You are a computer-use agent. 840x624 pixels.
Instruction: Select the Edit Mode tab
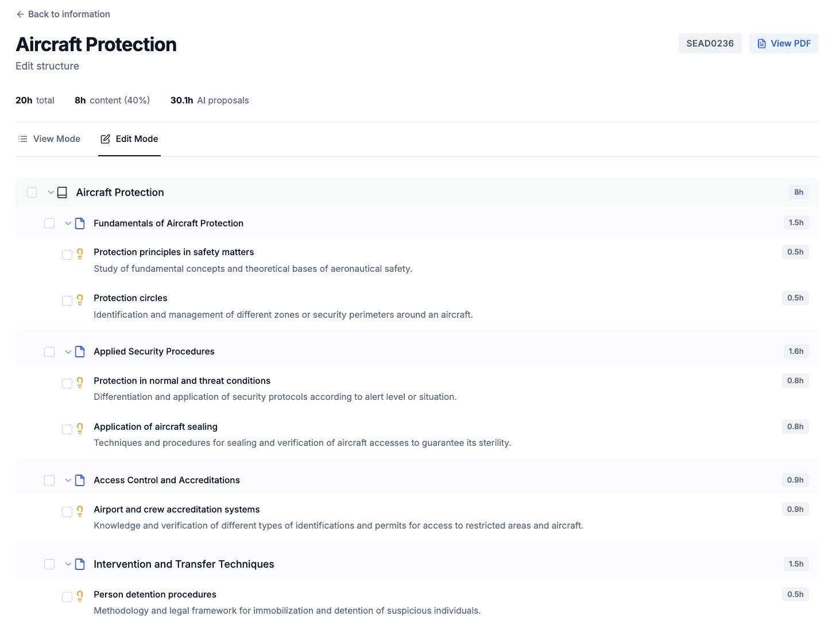tap(129, 139)
